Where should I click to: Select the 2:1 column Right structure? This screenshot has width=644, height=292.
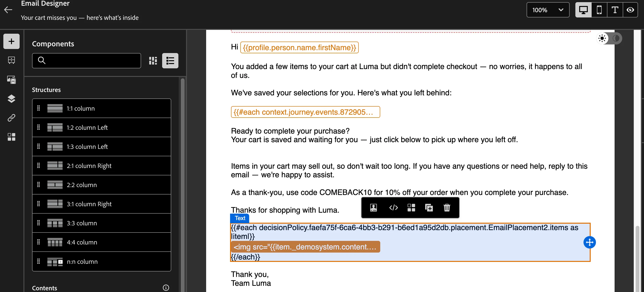pyautogui.click(x=101, y=166)
